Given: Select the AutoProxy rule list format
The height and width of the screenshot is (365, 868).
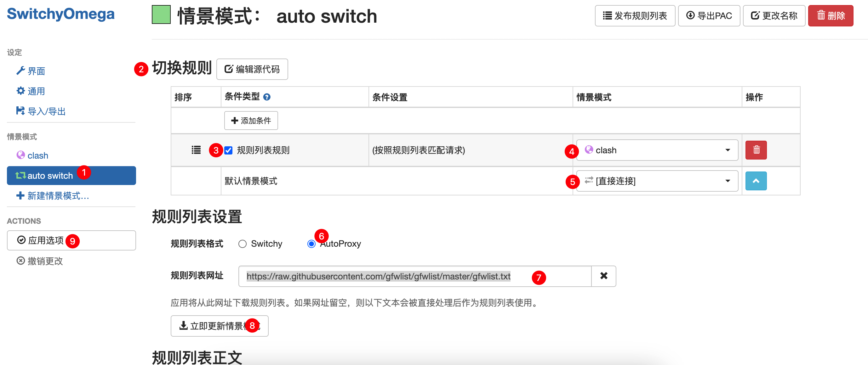Looking at the screenshot, I should pos(311,244).
